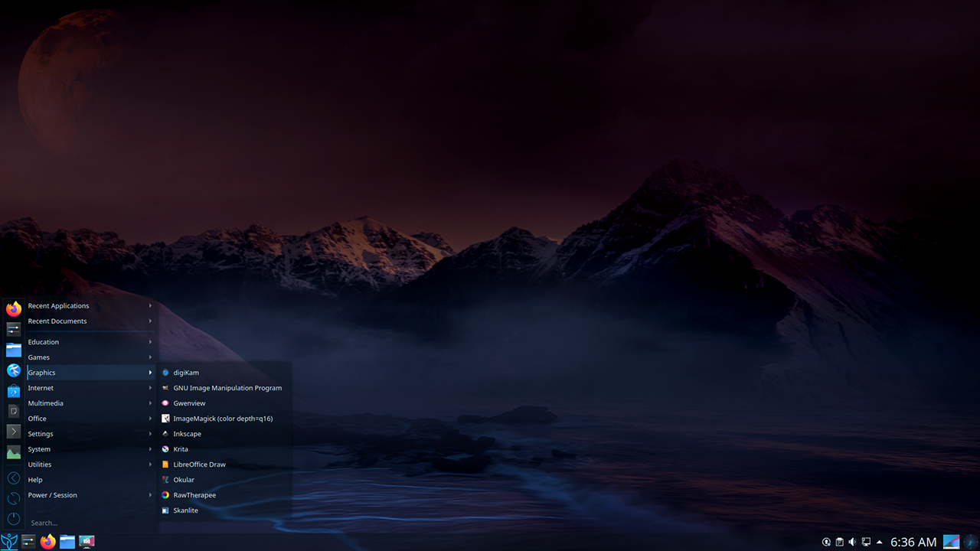Viewport: 980px width, 551px height.
Task: Open the note document favorite icon
Action: [x=13, y=411]
